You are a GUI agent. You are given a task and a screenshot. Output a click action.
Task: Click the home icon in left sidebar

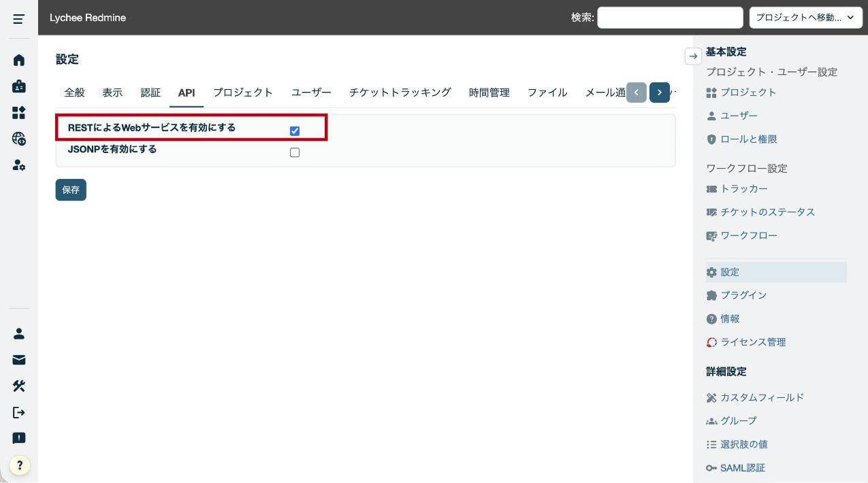tap(19, 60)
